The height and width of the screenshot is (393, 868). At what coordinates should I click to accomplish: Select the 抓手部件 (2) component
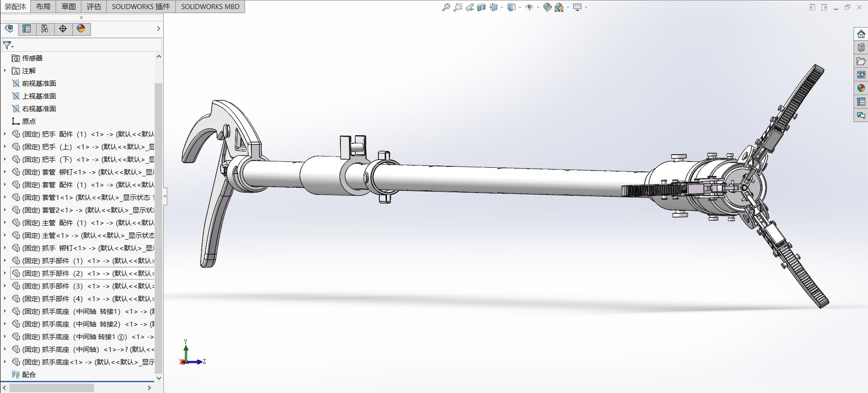(x=83, y=274)
